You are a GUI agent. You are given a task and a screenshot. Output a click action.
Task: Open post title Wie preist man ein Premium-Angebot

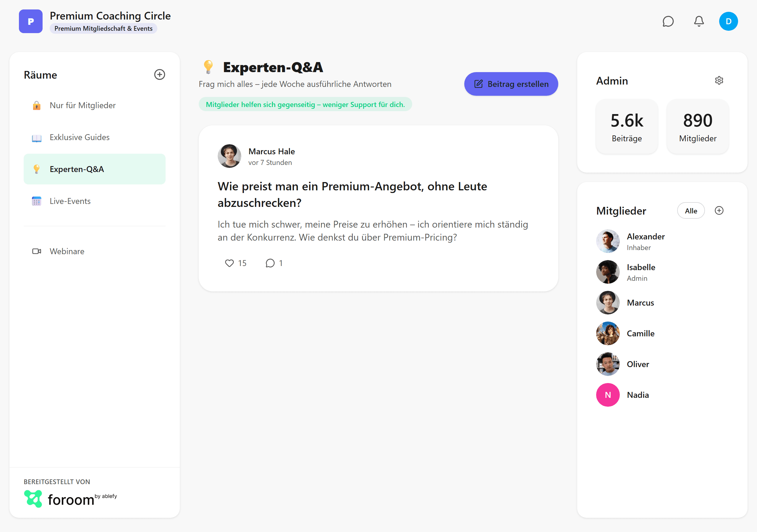click(352, 194)
